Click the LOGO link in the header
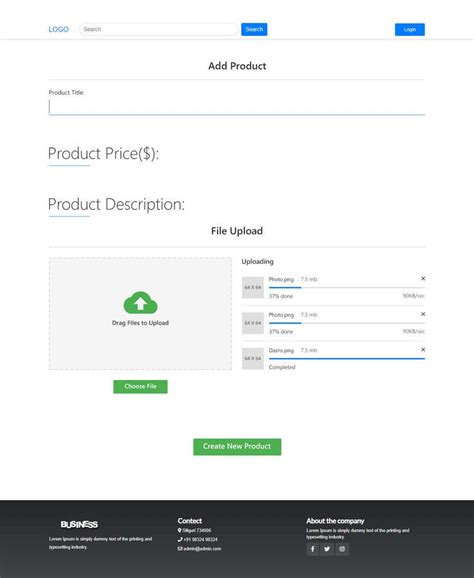Viewport: 474px width, 578px height. coord(58,29)
